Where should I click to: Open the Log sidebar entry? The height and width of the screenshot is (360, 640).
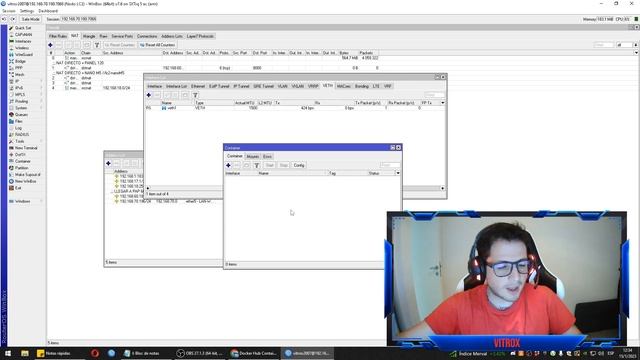click(18, 128)
